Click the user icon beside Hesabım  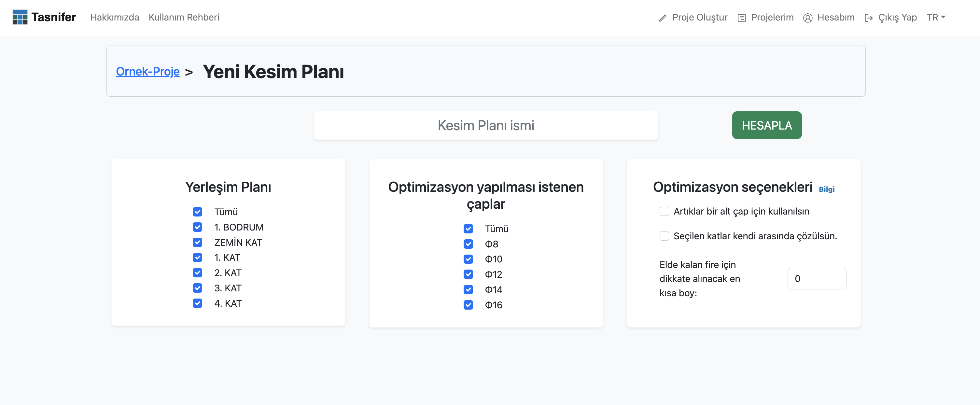click(808, 18)
